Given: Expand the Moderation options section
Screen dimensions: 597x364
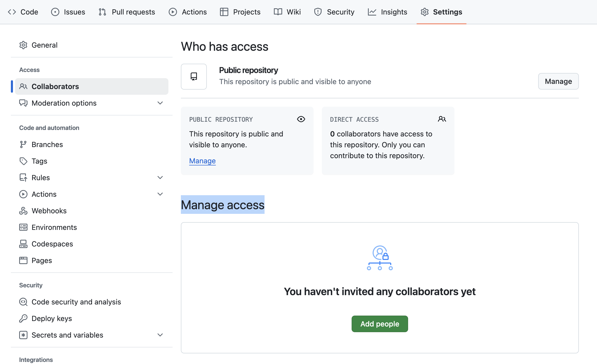Looking at the screenshot, I should pos(160,103).
